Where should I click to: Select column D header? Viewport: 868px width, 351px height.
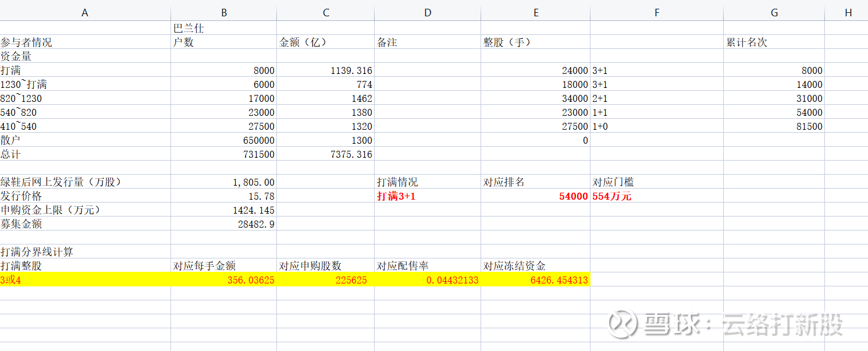pos(428,13)
